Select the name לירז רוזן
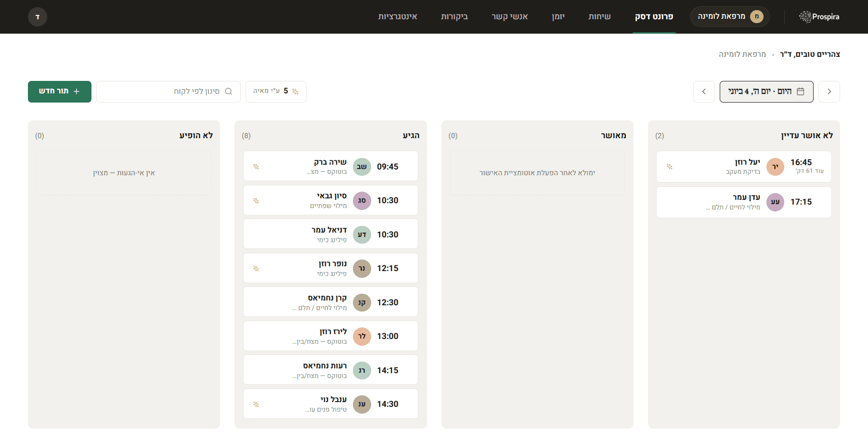 pos(333,332)
